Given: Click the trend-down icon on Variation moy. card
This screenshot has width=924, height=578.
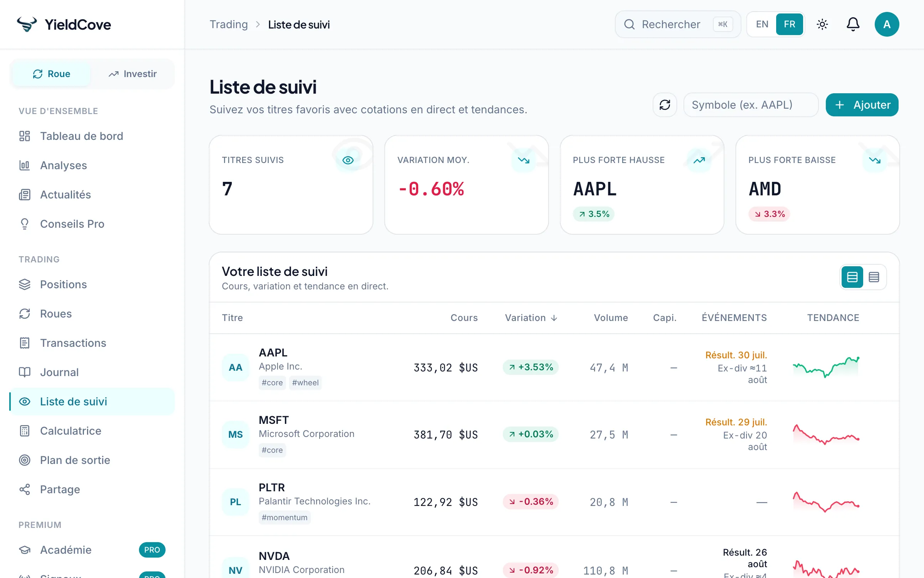Looking at the screenshot, I should click(x=523, y=160).
